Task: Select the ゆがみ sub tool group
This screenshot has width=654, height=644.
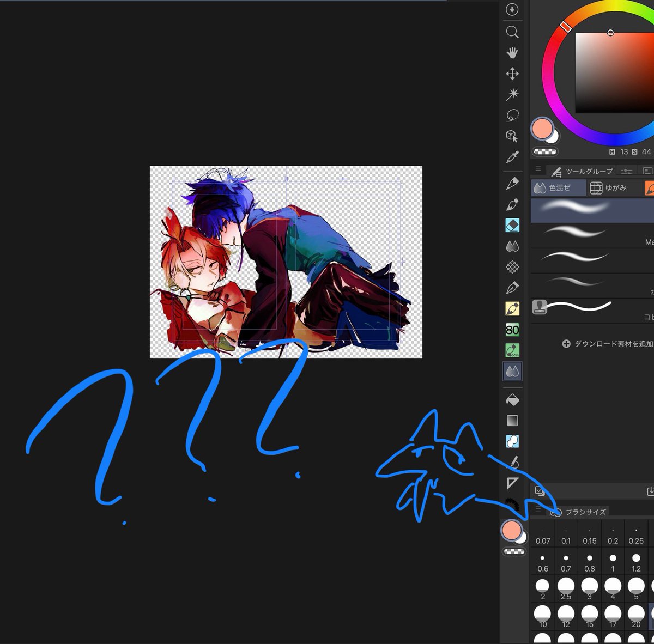Action: tap(615, 187)
